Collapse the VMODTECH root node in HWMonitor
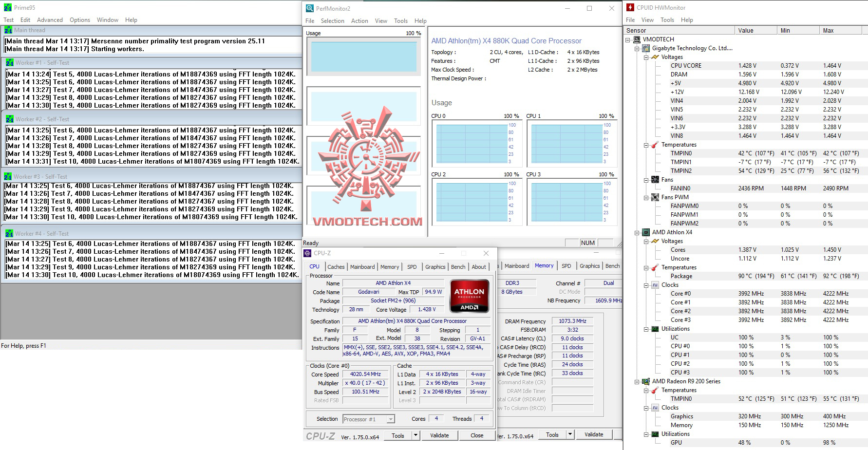The width and height of the screenshot is (868, 450). (628, 39)
